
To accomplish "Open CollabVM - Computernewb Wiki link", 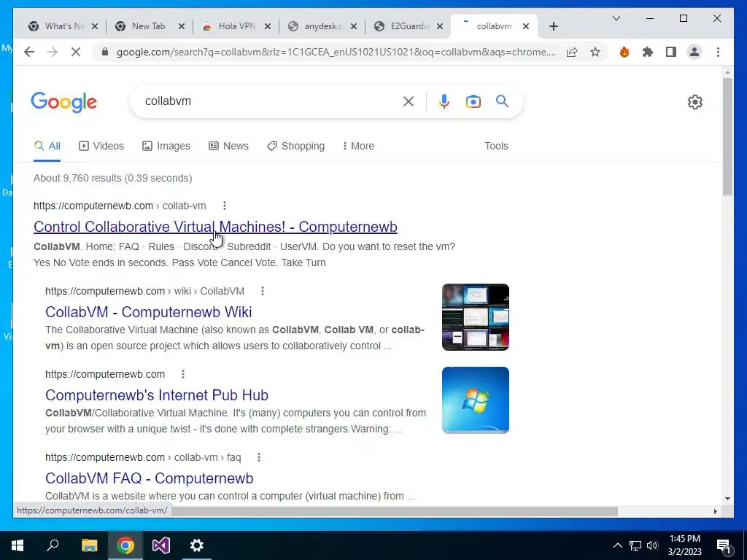I will click(x=149, y=312).
